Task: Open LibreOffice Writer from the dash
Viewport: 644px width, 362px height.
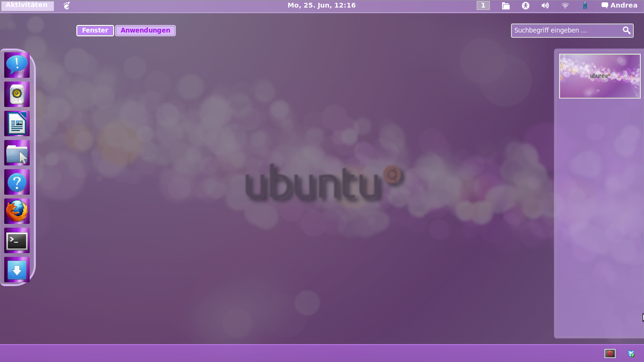Action: tap(17, 123)
